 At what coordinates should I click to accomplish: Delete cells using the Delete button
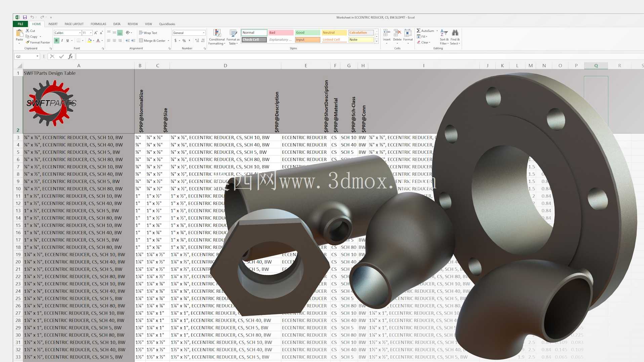pyautogui.click(x=397, y=37)
